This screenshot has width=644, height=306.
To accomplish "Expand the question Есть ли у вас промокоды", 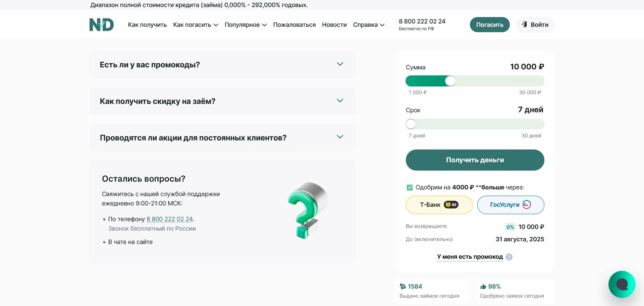I will 340,64.
